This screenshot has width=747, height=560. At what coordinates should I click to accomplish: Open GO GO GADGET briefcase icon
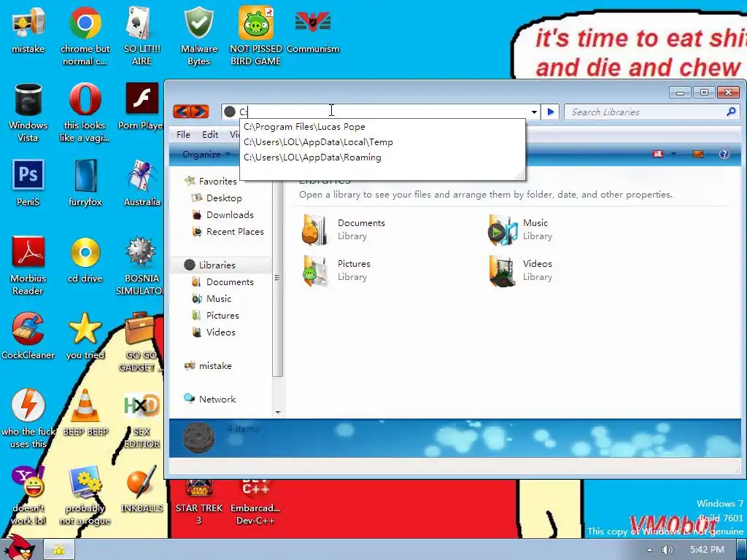pyautogui.click(x=140, y=343)
